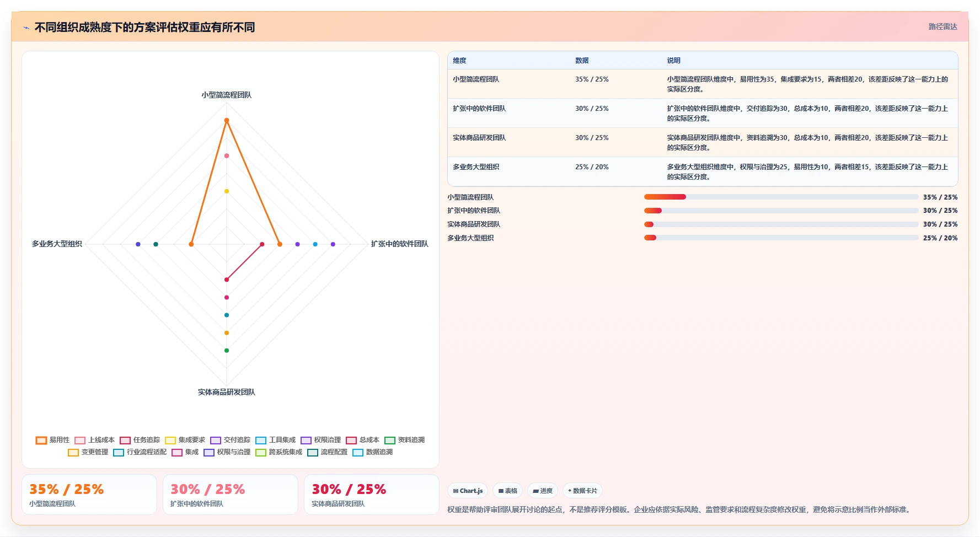The image size is (980, 537).
Task: Select the 小型简流程团队 table row name
Action: click(x=476, y=79)
